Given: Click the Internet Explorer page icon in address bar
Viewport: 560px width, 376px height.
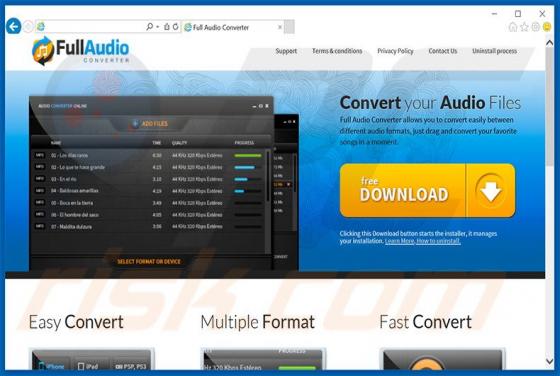Looking at the screenshot, I should 41,26.
